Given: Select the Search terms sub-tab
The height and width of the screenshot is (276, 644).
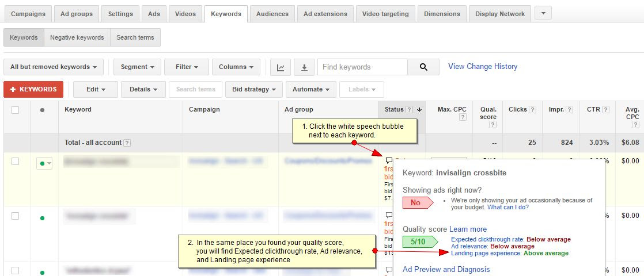Looking at the screenshot, I should tap(135, 37).
